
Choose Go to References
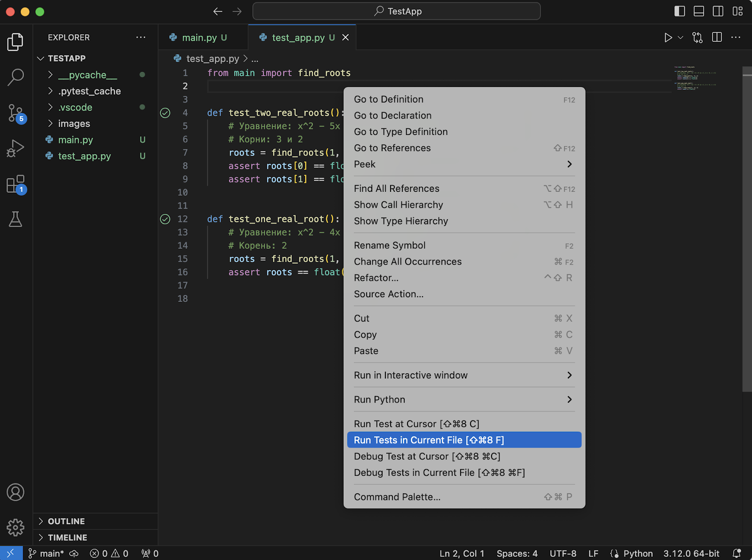[464, 148]
